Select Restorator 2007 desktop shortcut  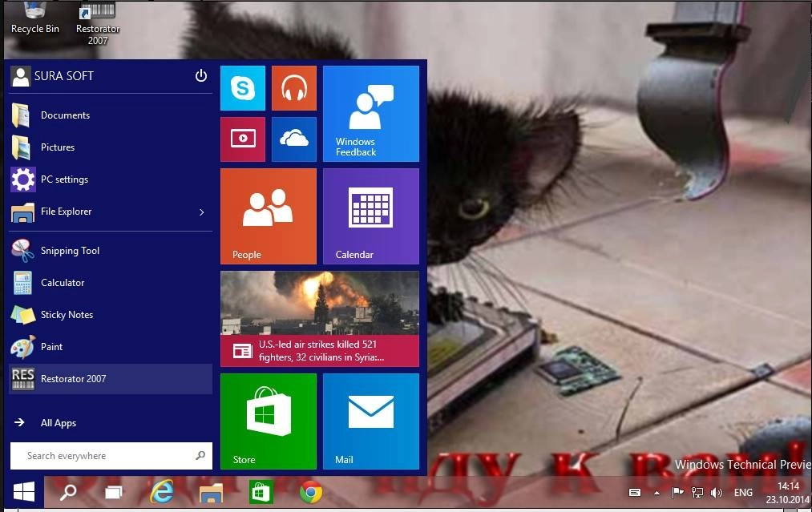pyautogui.click(x=98, y=24)
